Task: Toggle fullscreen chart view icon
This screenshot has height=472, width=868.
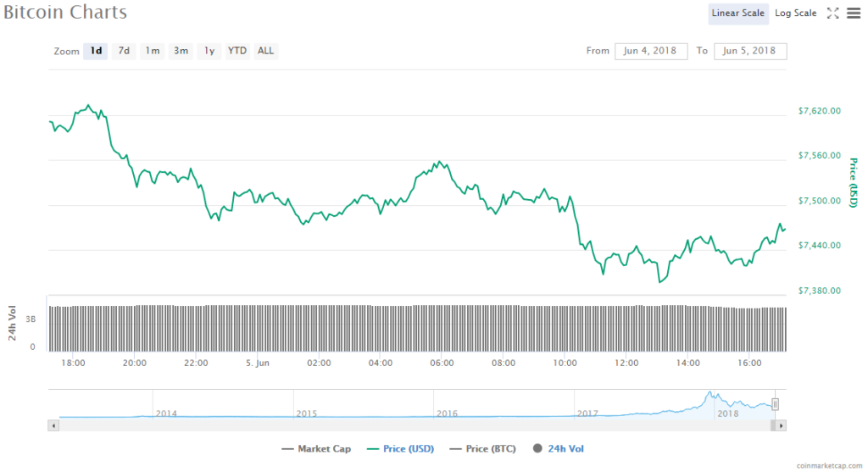Action: click(x=832, y=13)
